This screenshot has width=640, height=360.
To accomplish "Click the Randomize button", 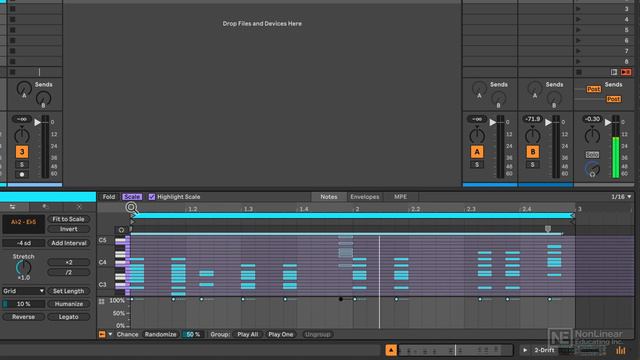I will (160, 334).
